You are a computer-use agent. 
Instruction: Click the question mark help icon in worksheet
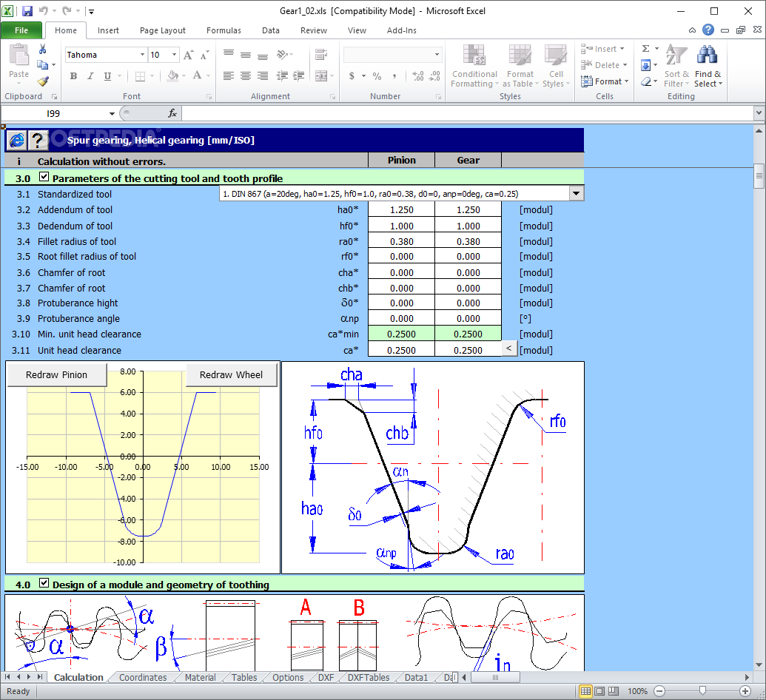(x=38, y=141)
